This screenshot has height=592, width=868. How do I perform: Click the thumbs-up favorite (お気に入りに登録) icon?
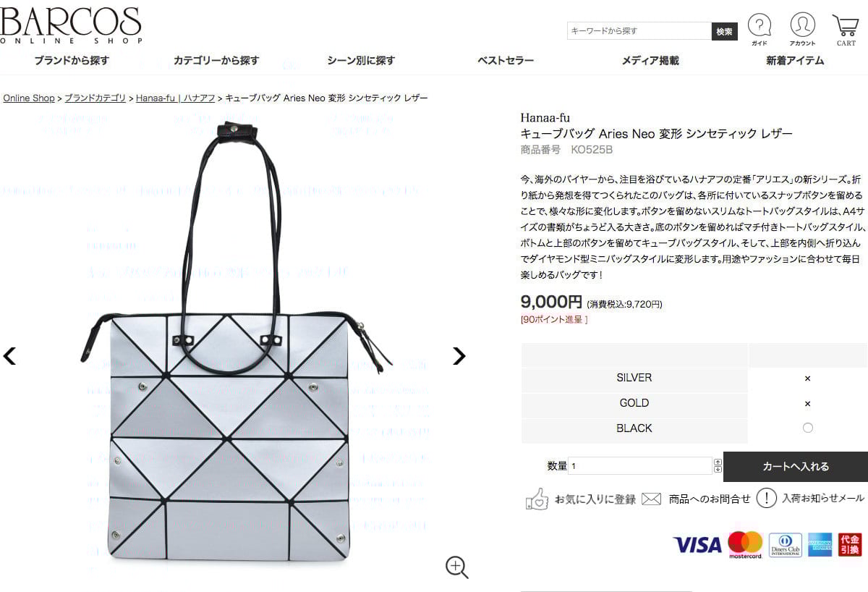[537, 499]
